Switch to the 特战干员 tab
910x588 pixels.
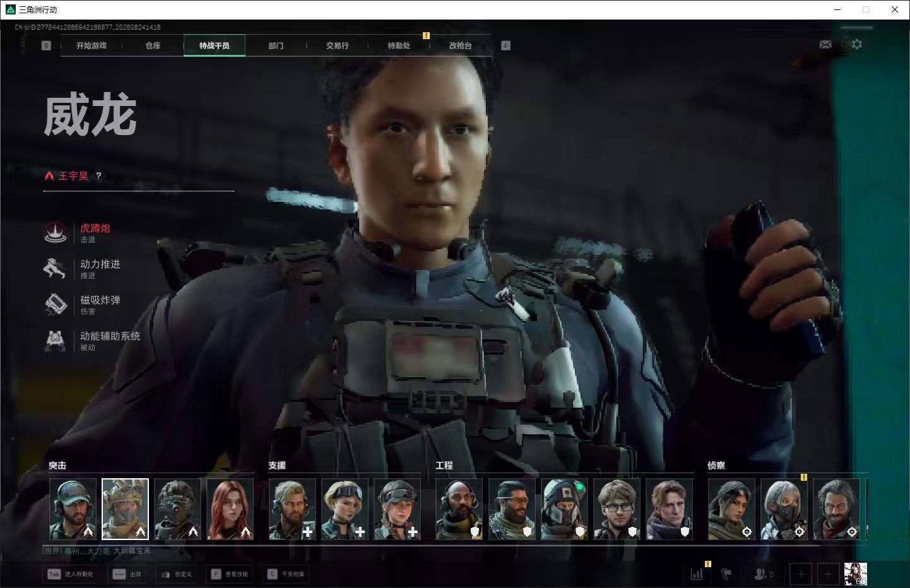click(215, 45)
